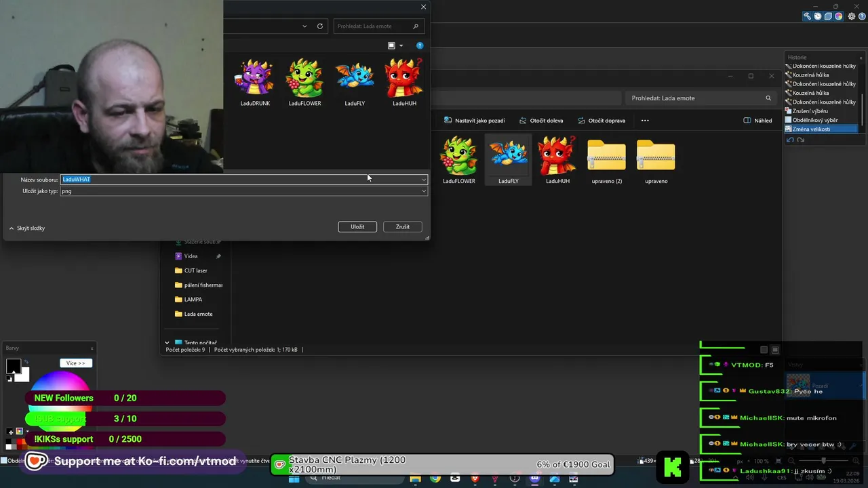Select LaduHUH file in Explorer window

pyautogui.click(x=557, y=160)
